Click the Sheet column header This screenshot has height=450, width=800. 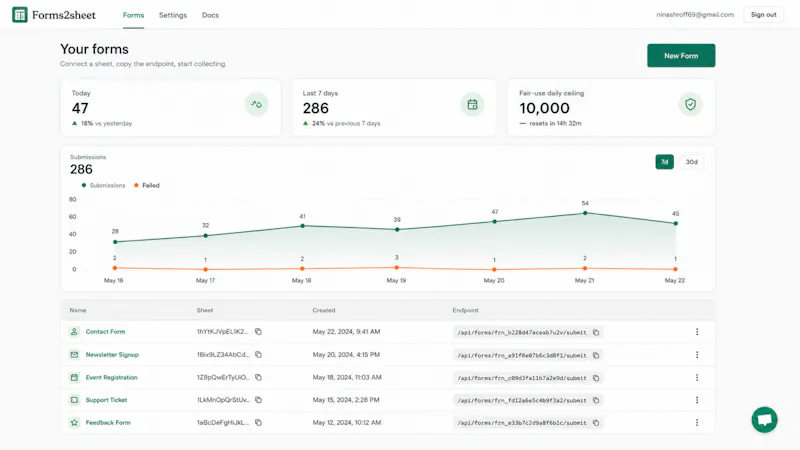[x=205, y=310]
